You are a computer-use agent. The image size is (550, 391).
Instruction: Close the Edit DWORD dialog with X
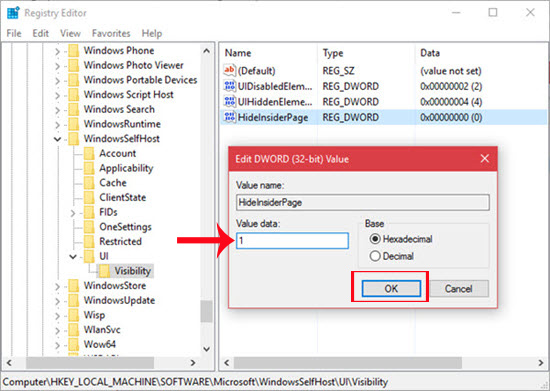[485, 159]
